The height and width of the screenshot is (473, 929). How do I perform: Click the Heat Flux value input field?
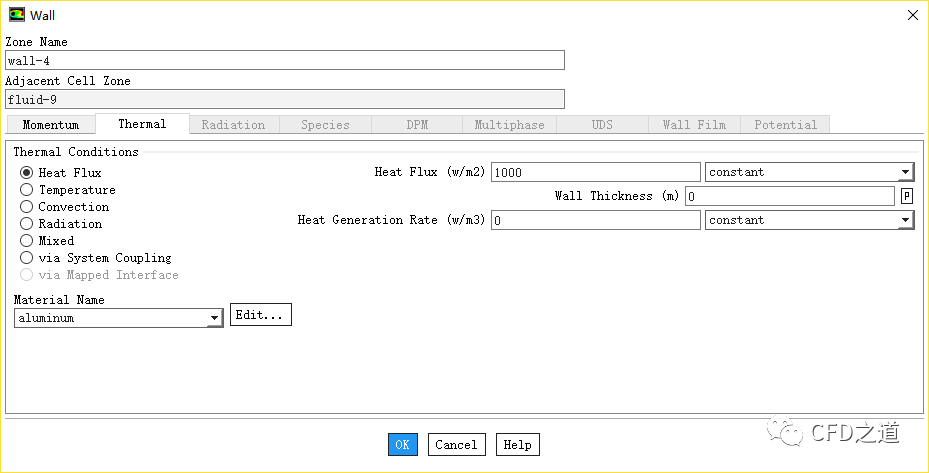[595, 172]
